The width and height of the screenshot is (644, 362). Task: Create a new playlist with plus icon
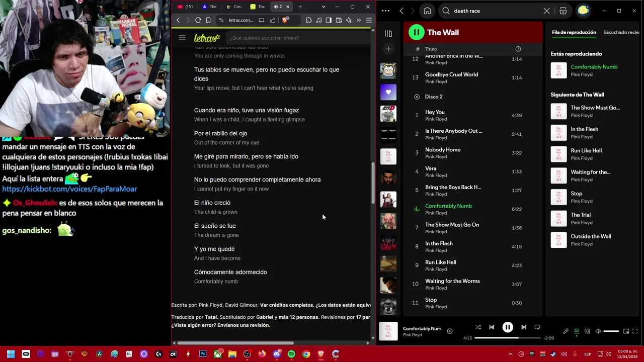point(388,49)
